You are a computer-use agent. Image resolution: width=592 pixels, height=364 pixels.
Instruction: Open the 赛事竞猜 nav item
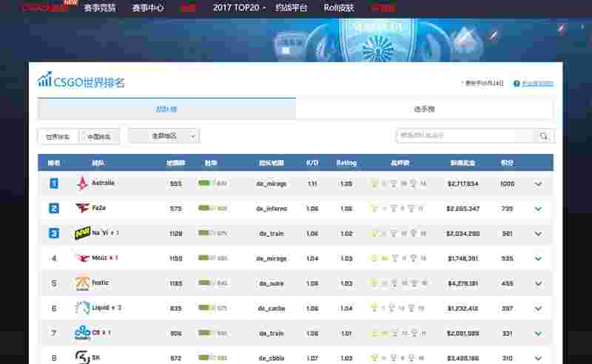[100, 7]
